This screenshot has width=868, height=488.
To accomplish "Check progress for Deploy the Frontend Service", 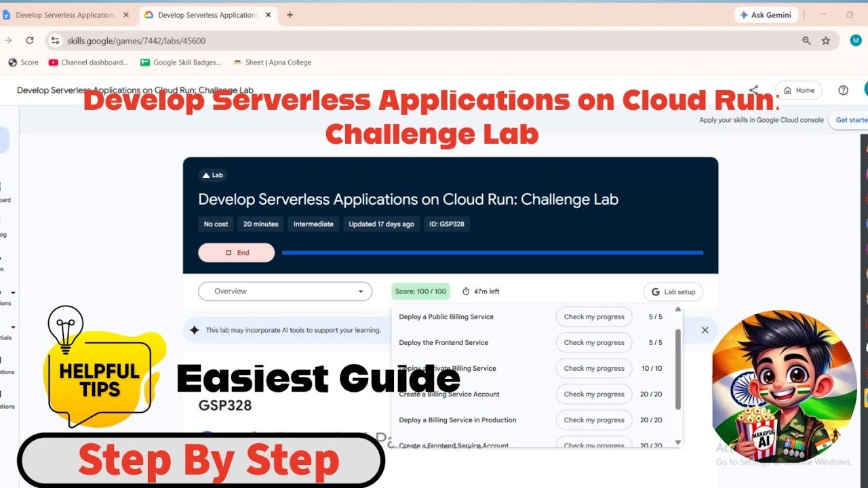I will coord(594,342).
